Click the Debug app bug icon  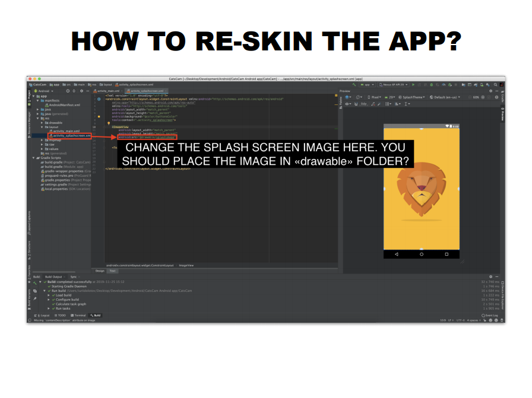pyautogui.click(x=432, y=85)
